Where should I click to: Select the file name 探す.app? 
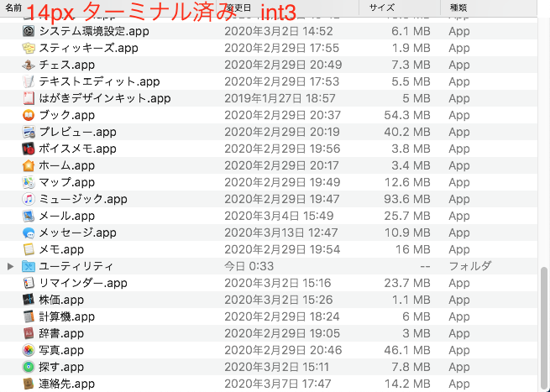[61, 367]
